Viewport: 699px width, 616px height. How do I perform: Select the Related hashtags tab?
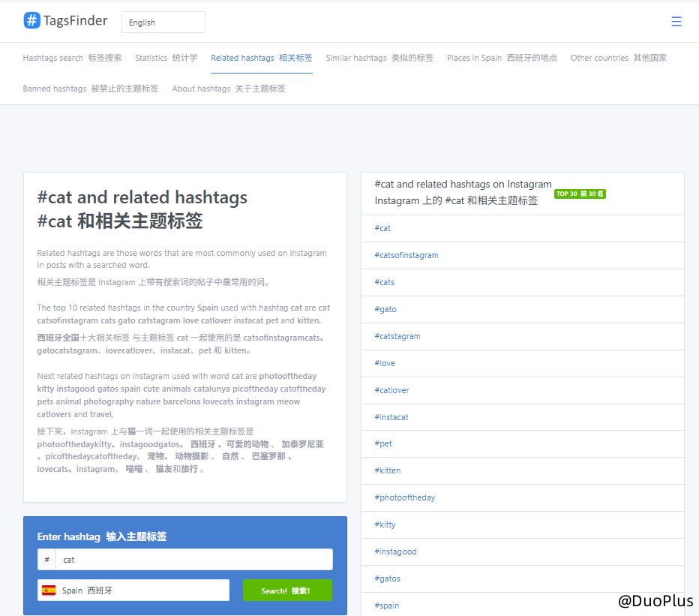261,58
